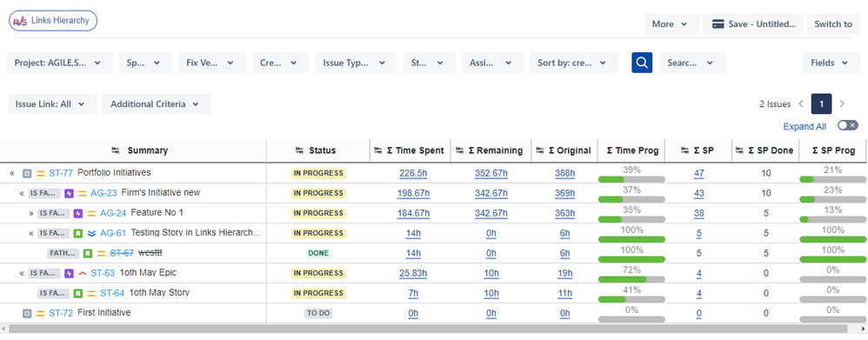Click the roll-up icon beside Summary header

click(115, 150)
